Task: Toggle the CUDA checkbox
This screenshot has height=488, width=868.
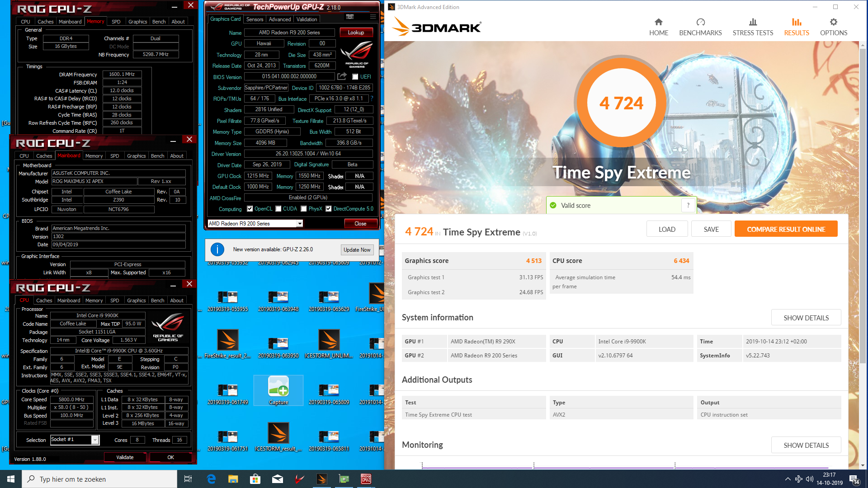Action: 278,209
